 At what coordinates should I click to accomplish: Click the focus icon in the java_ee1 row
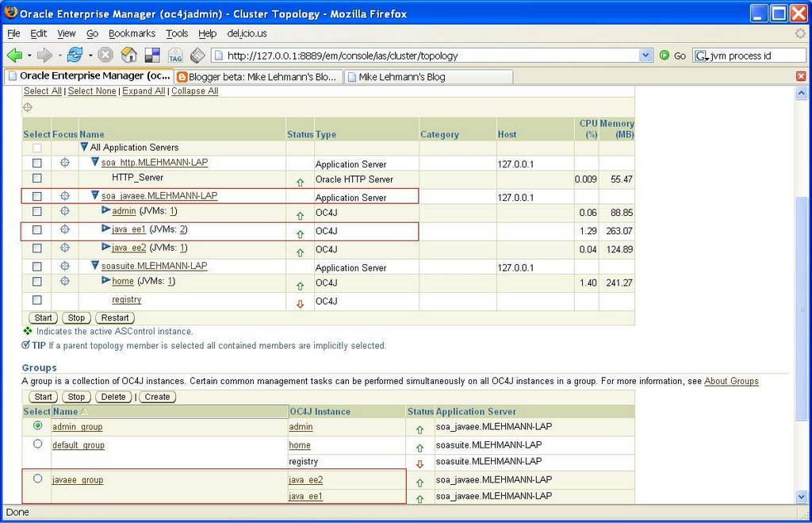(x=65, y=229)
